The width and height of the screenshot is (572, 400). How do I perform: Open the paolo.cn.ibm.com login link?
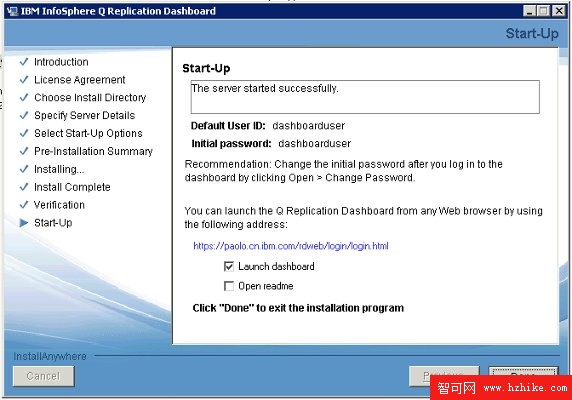click(x=291, y=246)
